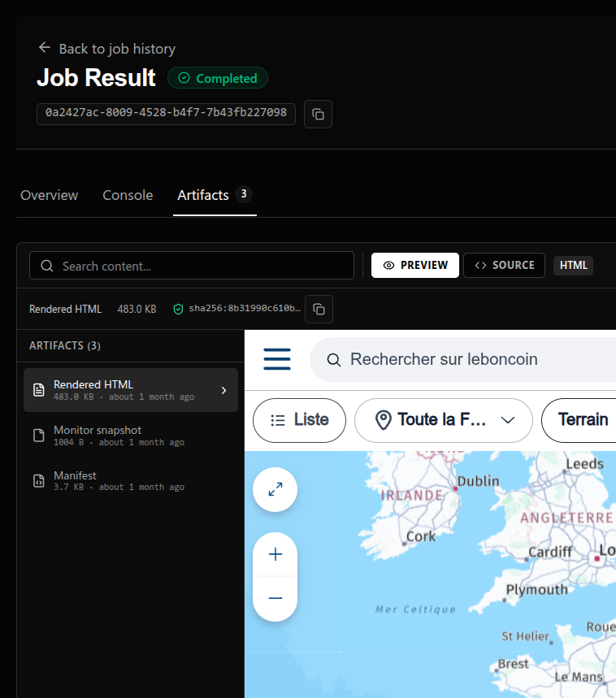Copy the sha256 hash with copy icon
Screen dimensions: 616x698
(319, 309)
